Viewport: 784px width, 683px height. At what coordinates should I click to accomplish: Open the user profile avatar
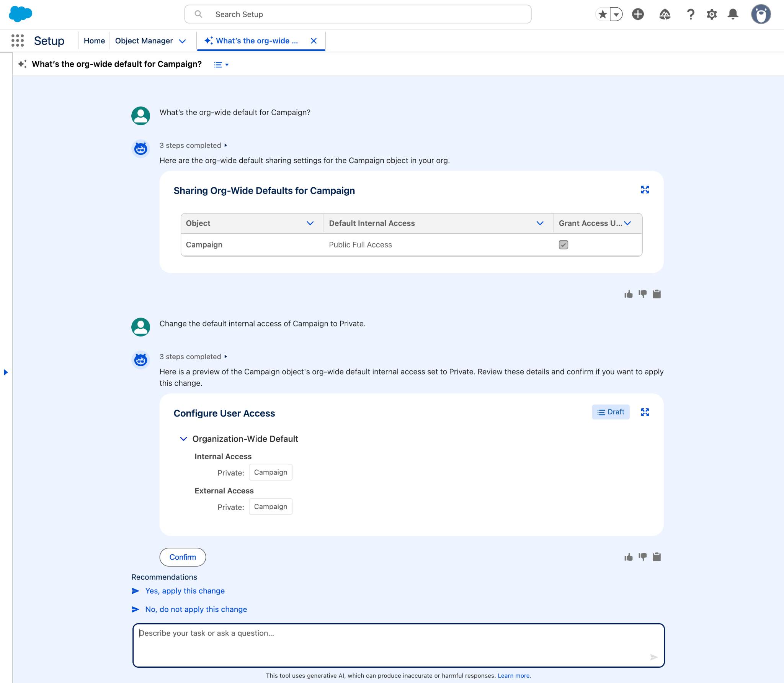[x=761, y=15]
